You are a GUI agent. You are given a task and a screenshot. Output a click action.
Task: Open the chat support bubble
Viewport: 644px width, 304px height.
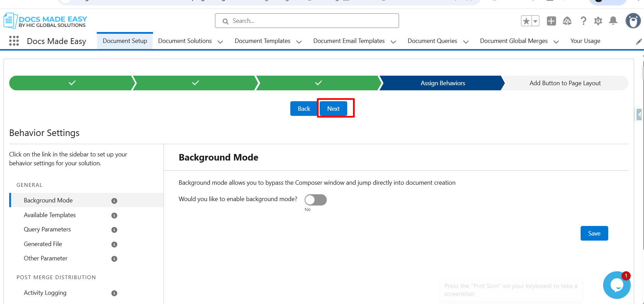(x=616, y=285)
